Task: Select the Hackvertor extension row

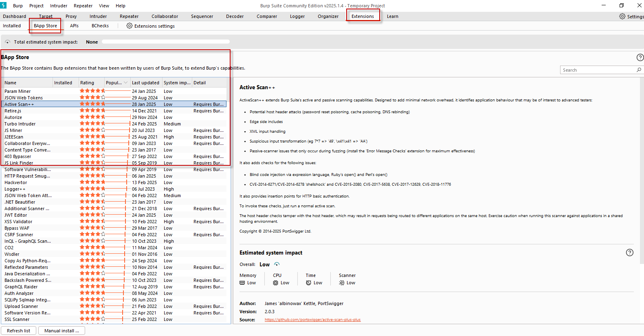Action: 114,182
